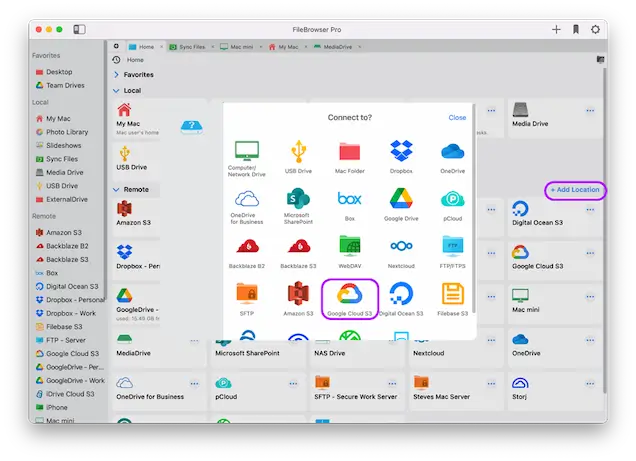Open the My Mac location card
Image resolution: width=636 pixels, height=461 pixels.
[x=137, y=119]
